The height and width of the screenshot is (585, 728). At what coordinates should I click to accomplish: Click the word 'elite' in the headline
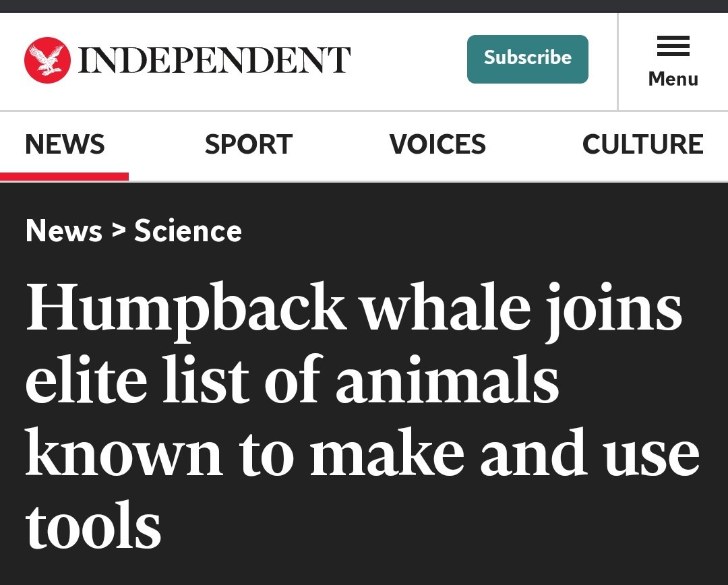click(86, 381)
